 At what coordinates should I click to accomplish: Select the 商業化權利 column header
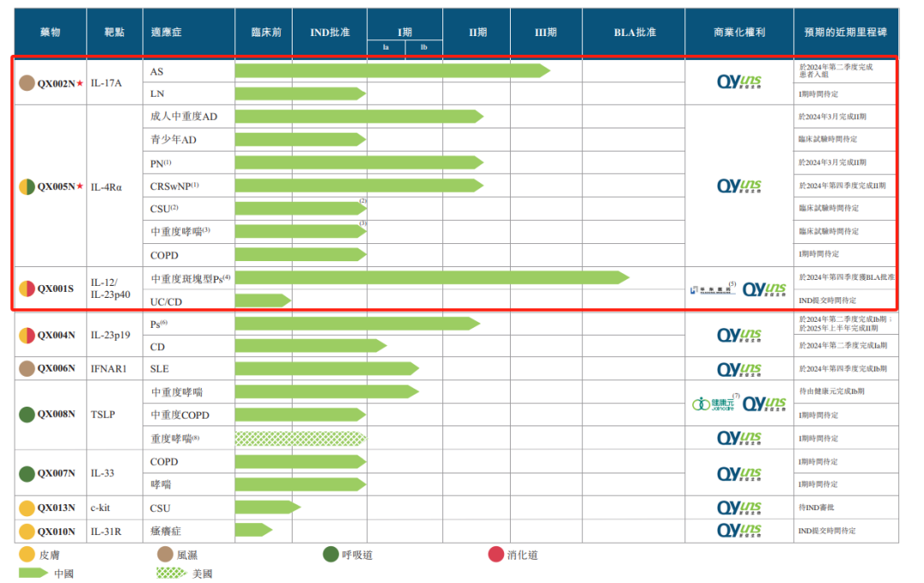(739, 32)
